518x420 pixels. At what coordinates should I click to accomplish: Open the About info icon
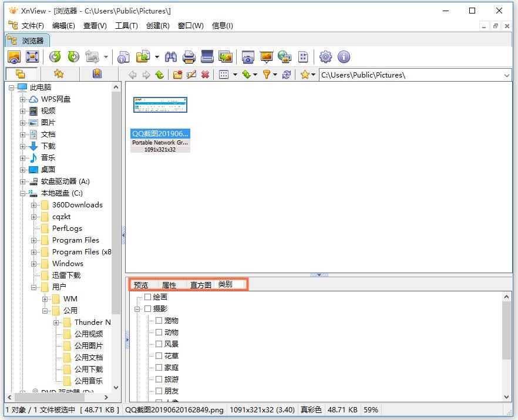pos(344,57)
